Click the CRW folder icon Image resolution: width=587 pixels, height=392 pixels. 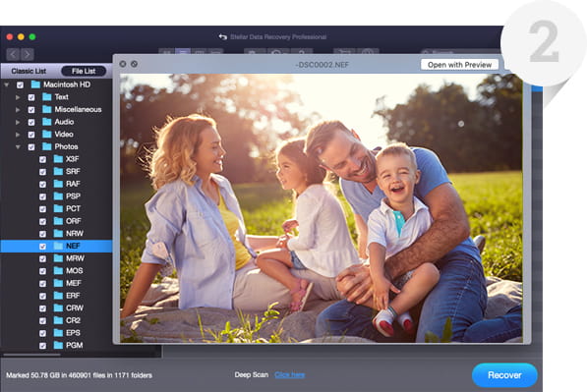point(58,308)
